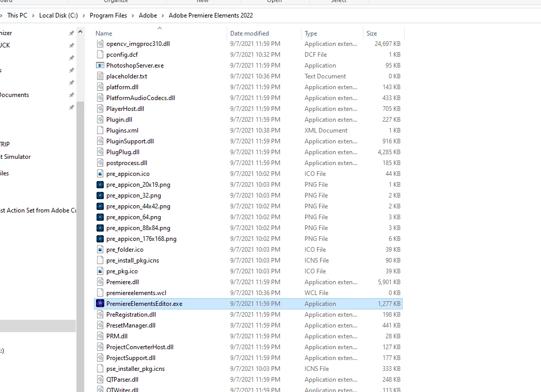Click the Plugins.xml file icon
This screenshot has width=541, height=392.
[x=100, y=130]
